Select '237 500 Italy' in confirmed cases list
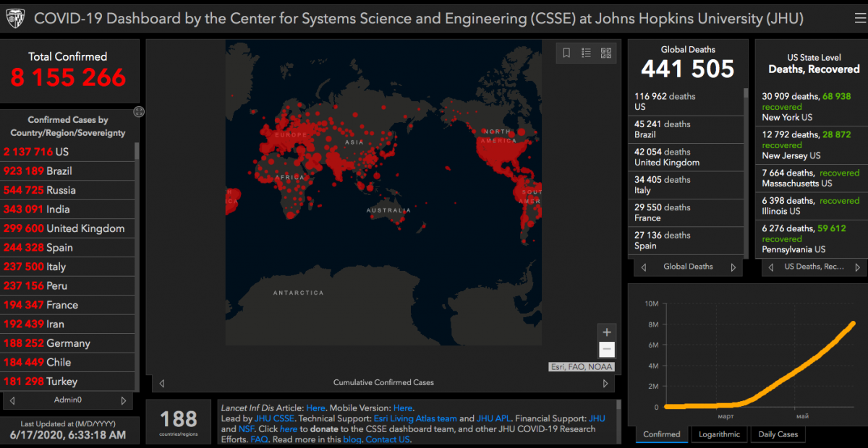Image resolution: width=868 pixels, height=448 pixels. (67, 267)
